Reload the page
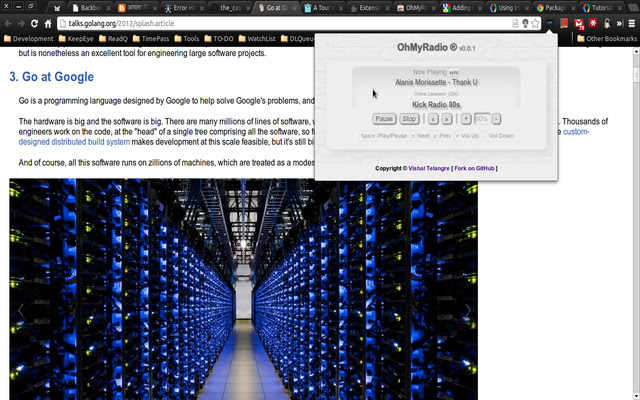 (x=34, y=23)
